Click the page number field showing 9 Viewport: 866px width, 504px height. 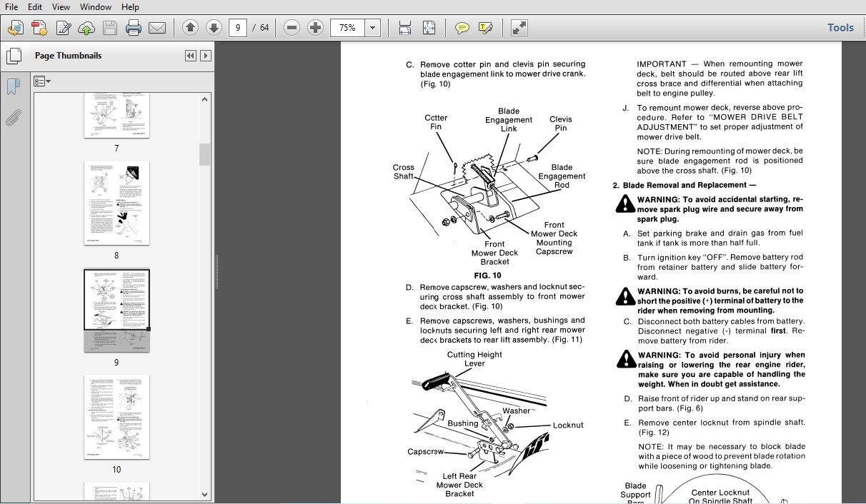click(238, 28)
